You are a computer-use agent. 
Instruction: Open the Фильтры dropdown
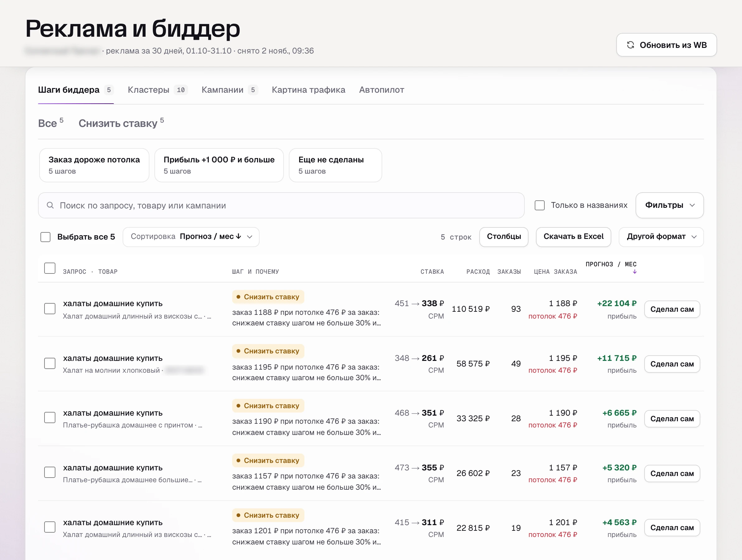click(669, 205)
